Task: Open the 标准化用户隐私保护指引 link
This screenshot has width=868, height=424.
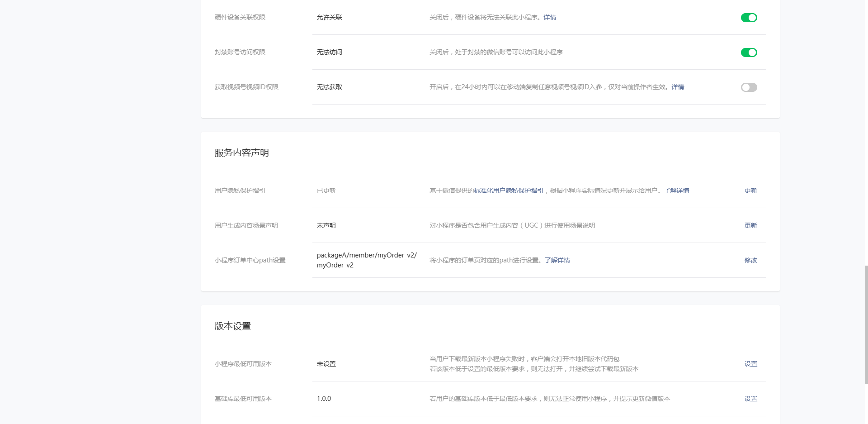Action: coord(509,191)
